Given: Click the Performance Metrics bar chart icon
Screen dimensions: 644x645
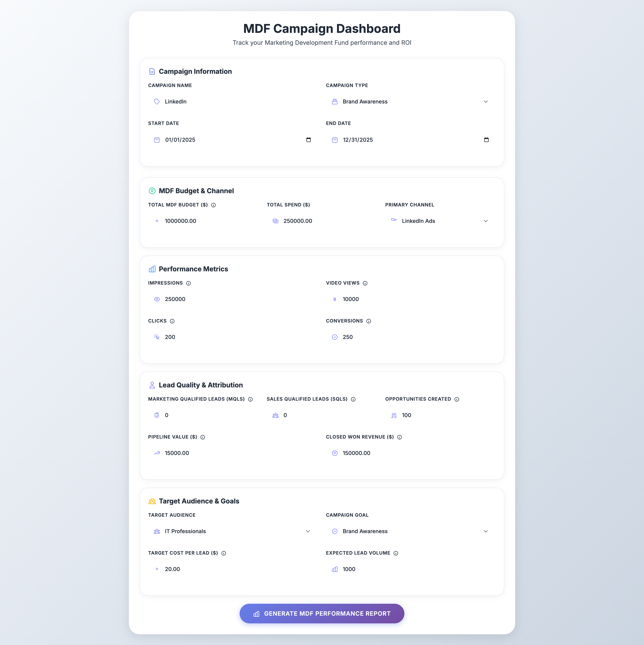Looking at the screenshot, I should pyautogui.click(x=152, y=269).
